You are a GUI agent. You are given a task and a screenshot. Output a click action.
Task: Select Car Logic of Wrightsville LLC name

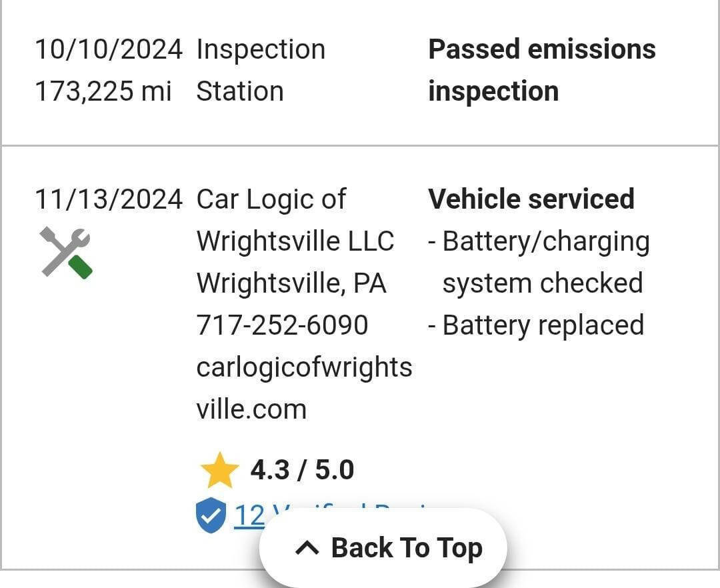pyautogui.click(x=295, y=220)
